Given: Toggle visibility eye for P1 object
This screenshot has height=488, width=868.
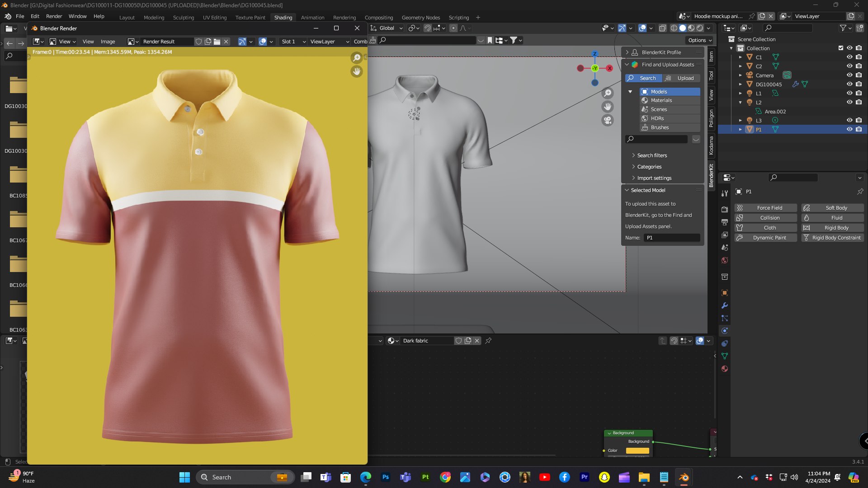Looking at the screenshot, I should [849, 129].
